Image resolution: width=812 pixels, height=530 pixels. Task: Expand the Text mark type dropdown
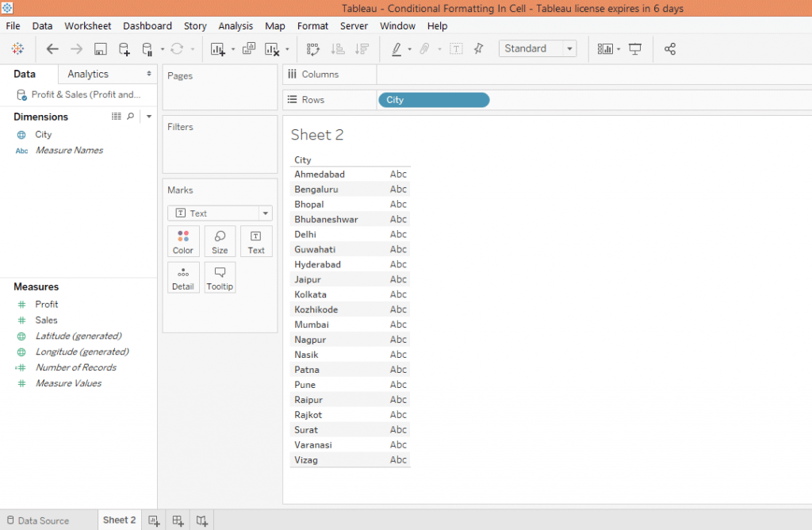(265, 213)
